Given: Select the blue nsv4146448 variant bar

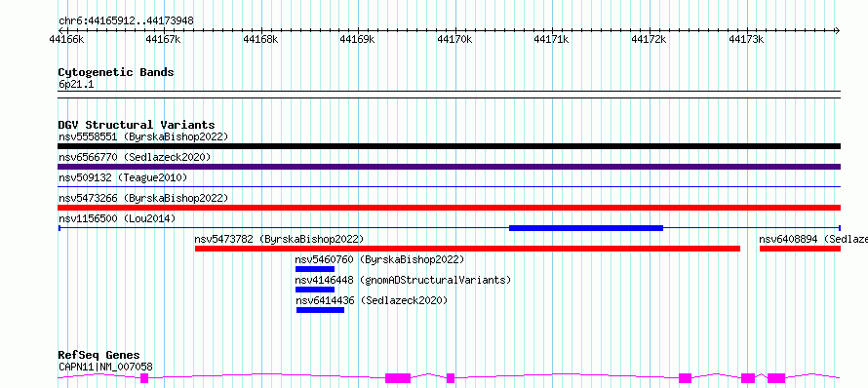Looking at the screenshot, I should tap(314, 290).
